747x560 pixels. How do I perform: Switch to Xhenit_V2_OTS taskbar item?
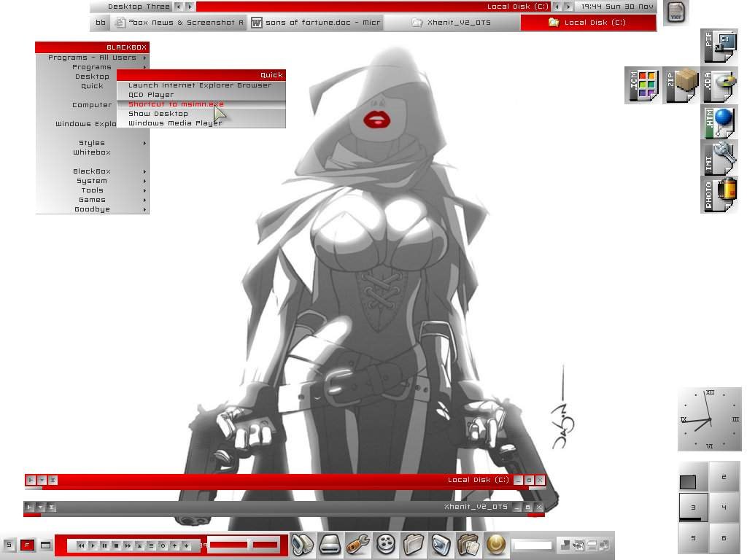point(452,23)
